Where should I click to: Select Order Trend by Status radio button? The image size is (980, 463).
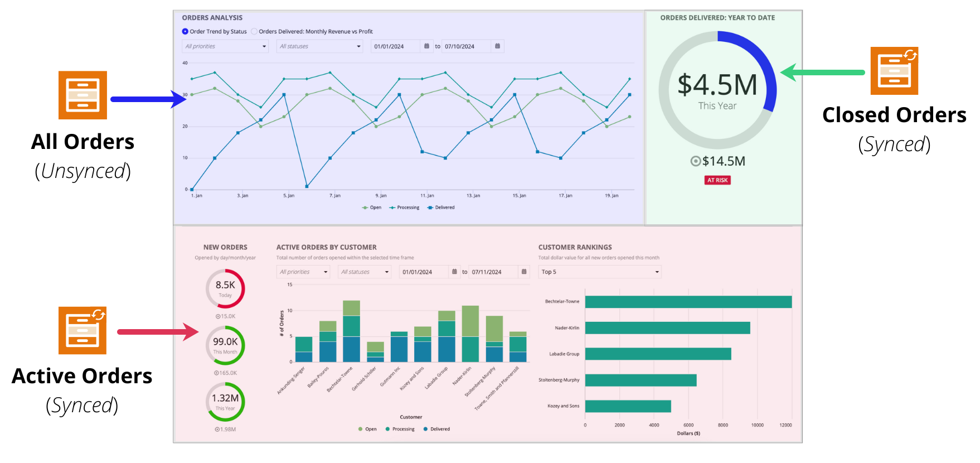pyautogui.click(x=185, y=32)
